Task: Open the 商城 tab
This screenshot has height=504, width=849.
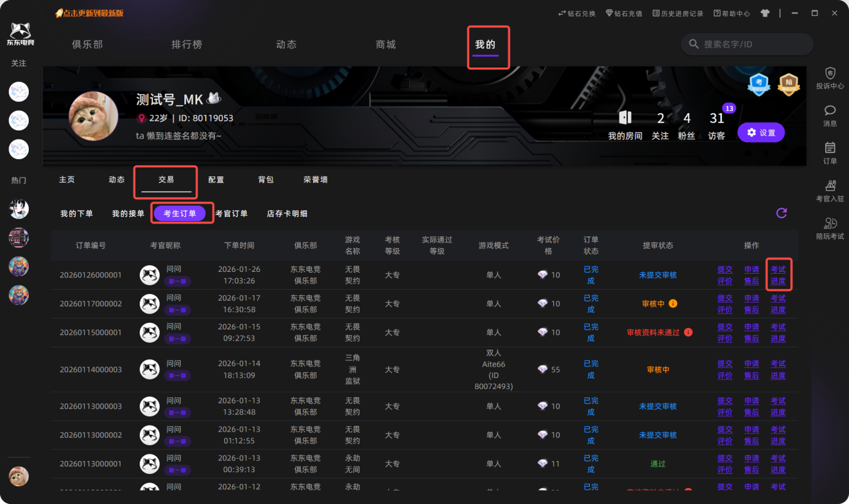Action: coord(386,45)
